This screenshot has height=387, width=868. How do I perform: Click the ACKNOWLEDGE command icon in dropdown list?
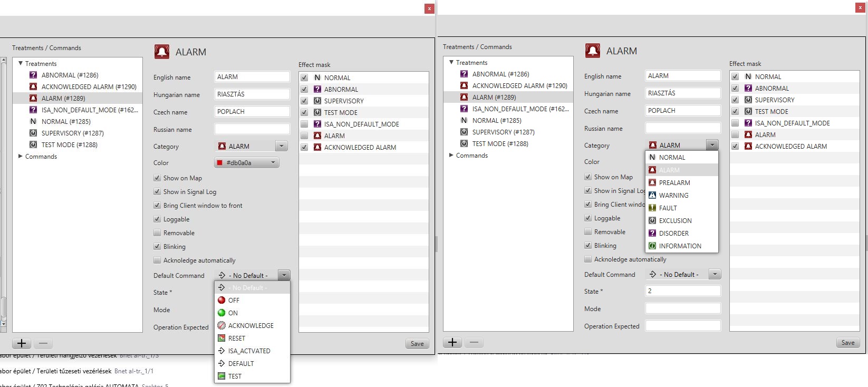(x=221, y=325)
